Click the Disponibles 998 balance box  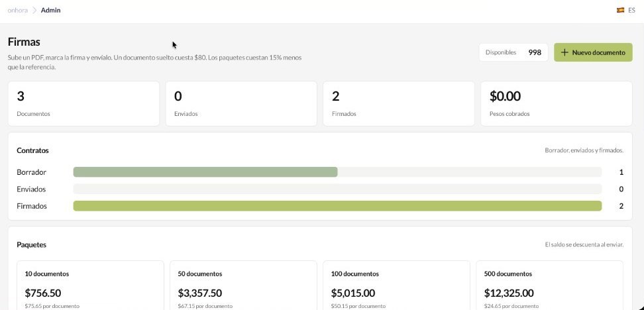(x=513, y=52)
